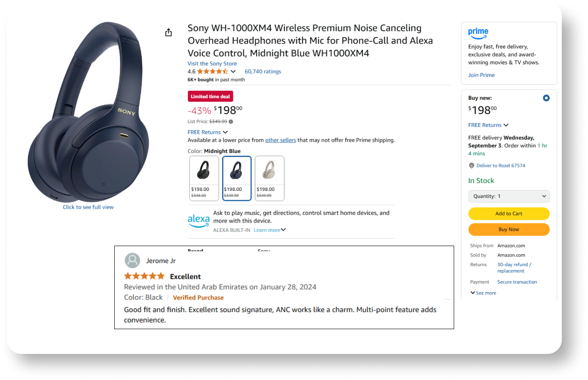
Task: Click the star rating icons under title
Action: point(213,71)
